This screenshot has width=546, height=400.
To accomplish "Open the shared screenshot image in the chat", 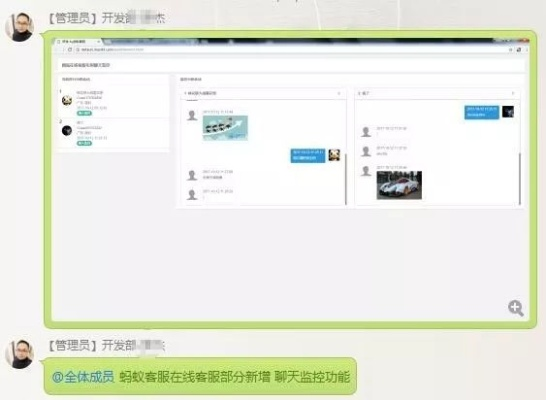I will (290, 179).
